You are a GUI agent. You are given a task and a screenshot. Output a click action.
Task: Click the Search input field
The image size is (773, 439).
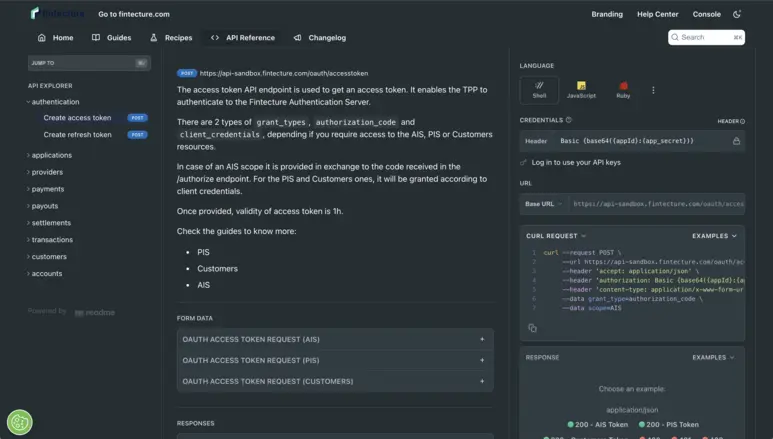[x=706, y=37]
